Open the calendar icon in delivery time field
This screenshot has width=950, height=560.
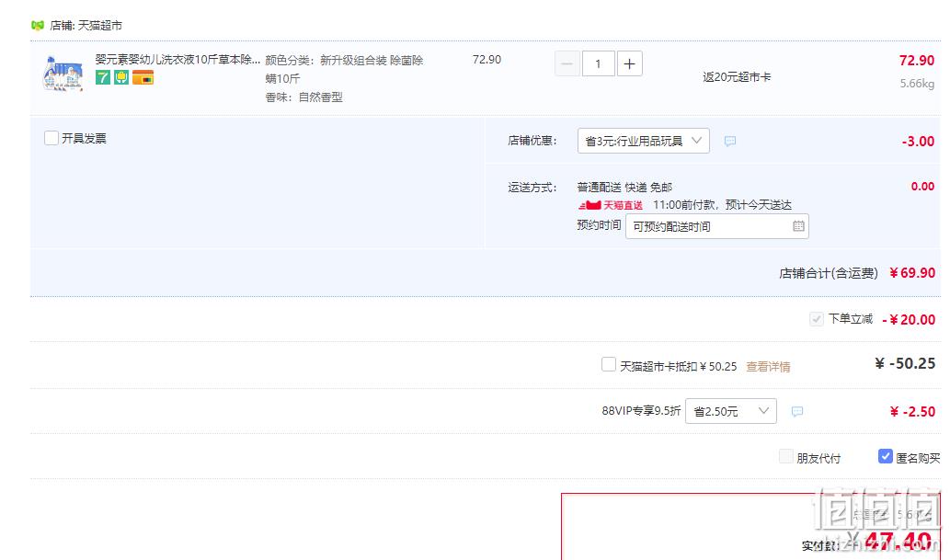[798, 226]
